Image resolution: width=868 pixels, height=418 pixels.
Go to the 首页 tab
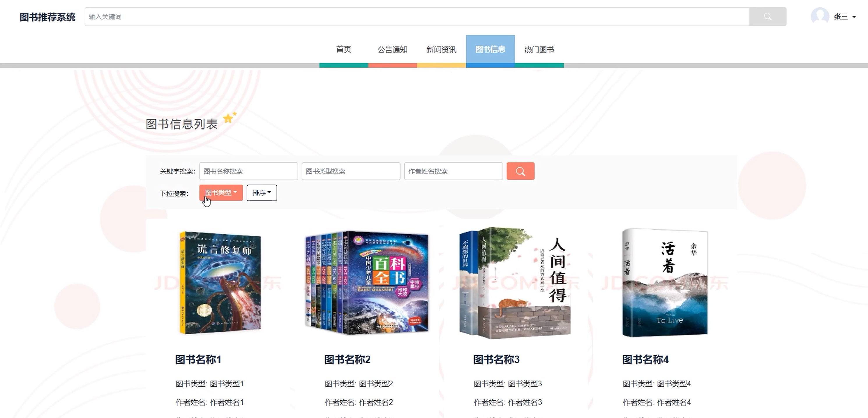point(343,49)
